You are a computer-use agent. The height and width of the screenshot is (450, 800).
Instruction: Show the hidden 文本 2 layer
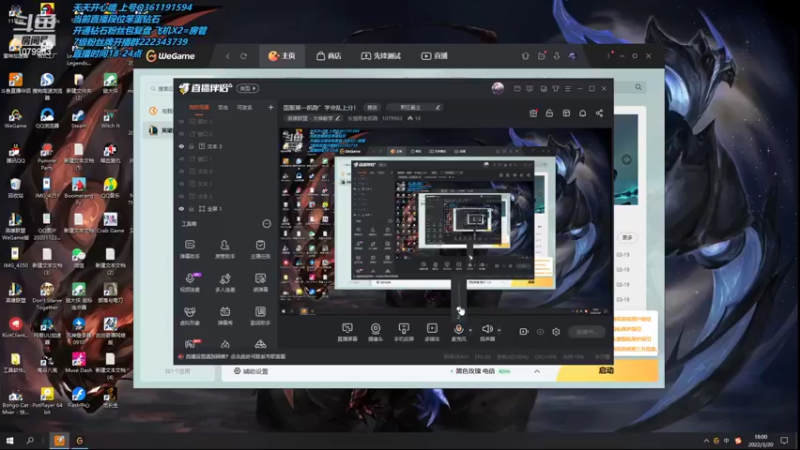pyautogui.click(x=181, y=196)
